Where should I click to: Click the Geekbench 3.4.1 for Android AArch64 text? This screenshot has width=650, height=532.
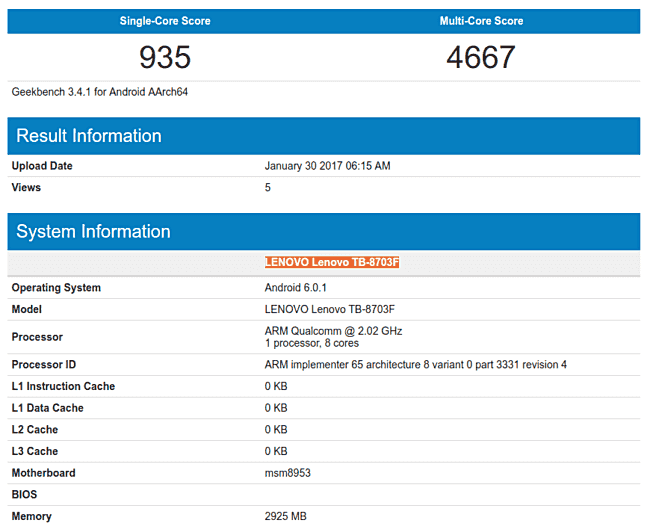[x=100, y=92]
